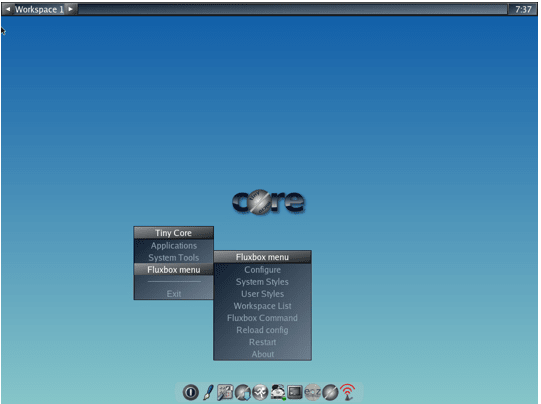Open the ezremaster disc icon
The image size is (541, 404).
click(x=313, y=392)
